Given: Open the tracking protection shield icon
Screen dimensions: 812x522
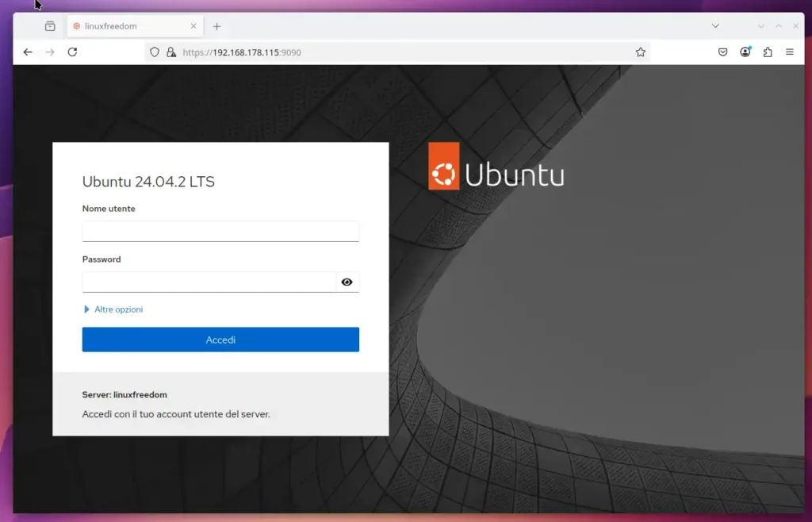Looking at the screenshot, I should (x=155, y=52).
